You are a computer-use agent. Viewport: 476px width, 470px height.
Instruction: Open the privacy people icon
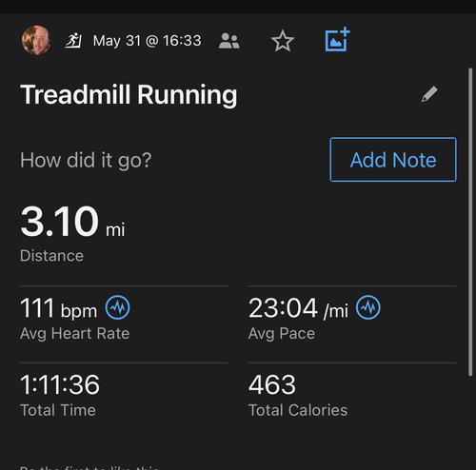(228, 41)
